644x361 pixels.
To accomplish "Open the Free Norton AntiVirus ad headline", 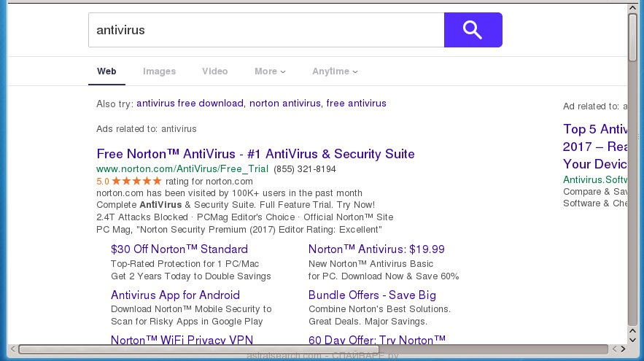I will pos(255,154).
